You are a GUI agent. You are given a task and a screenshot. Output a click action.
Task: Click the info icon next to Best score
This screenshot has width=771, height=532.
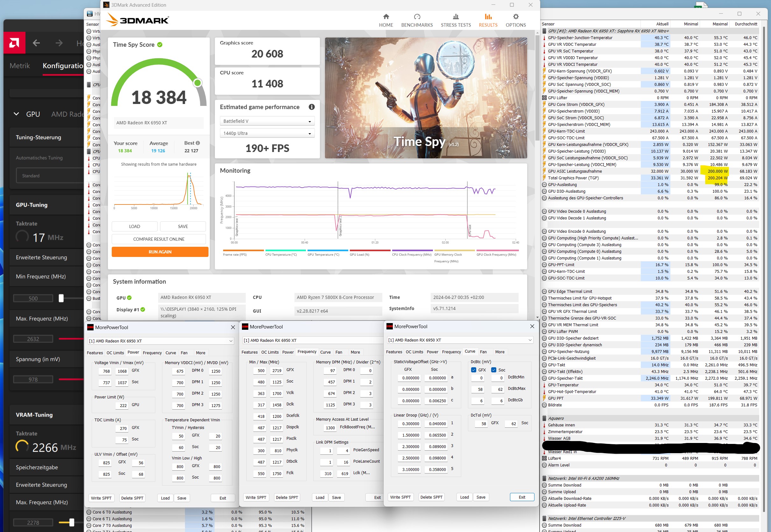pos(198,143)
